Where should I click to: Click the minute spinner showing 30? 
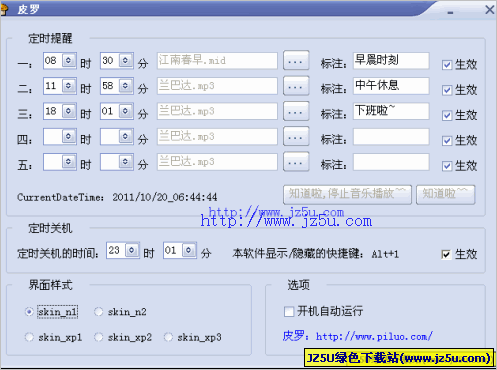117,61
